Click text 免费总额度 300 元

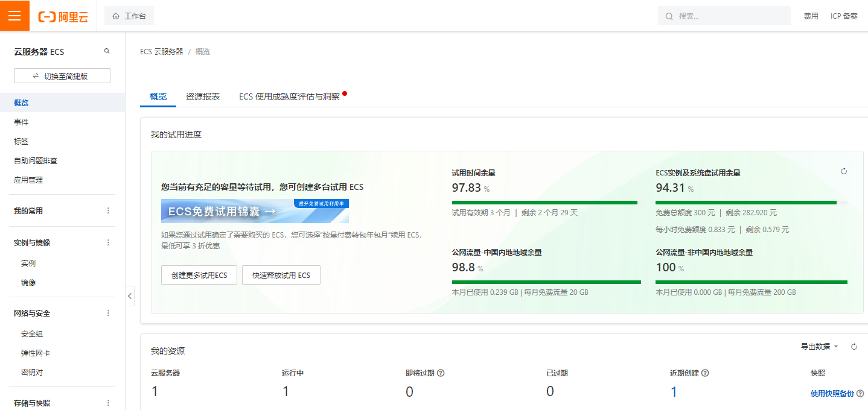(x=685, y=213)
